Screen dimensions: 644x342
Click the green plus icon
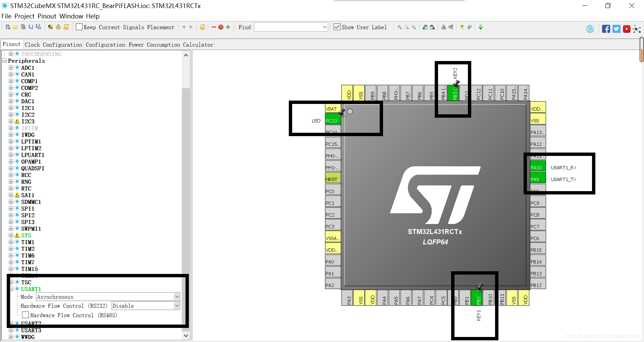[228, 27]
